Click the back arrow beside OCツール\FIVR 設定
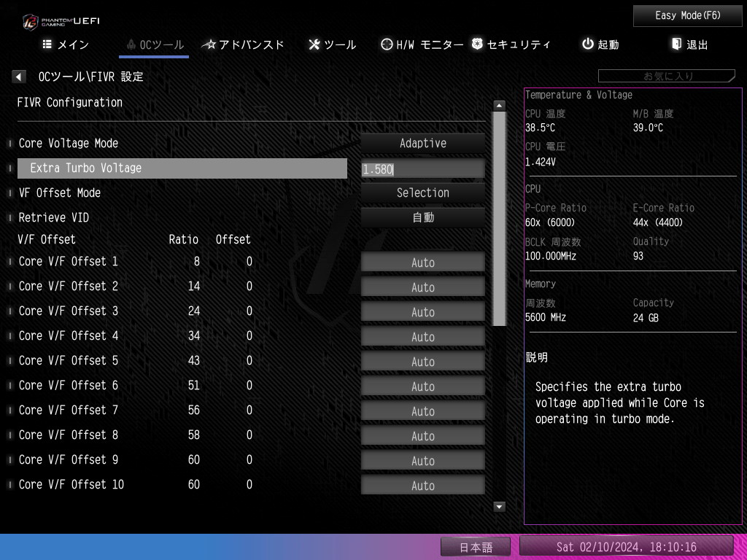Viewport: 747px width, 560px height. (19, 77)
